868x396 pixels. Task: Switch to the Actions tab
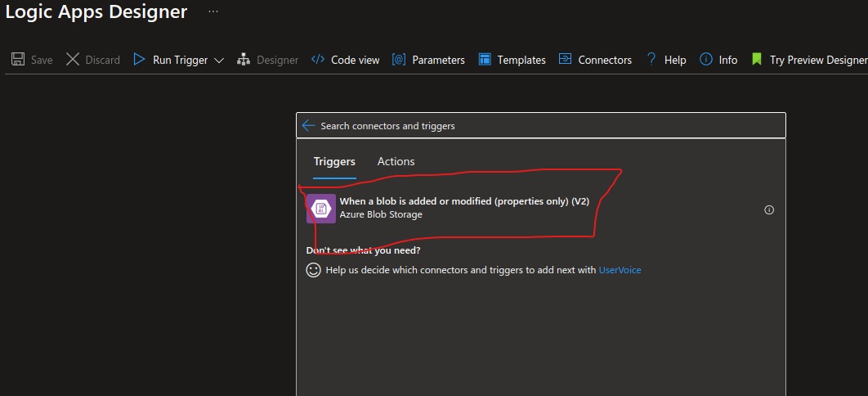(x=396, y=162)
